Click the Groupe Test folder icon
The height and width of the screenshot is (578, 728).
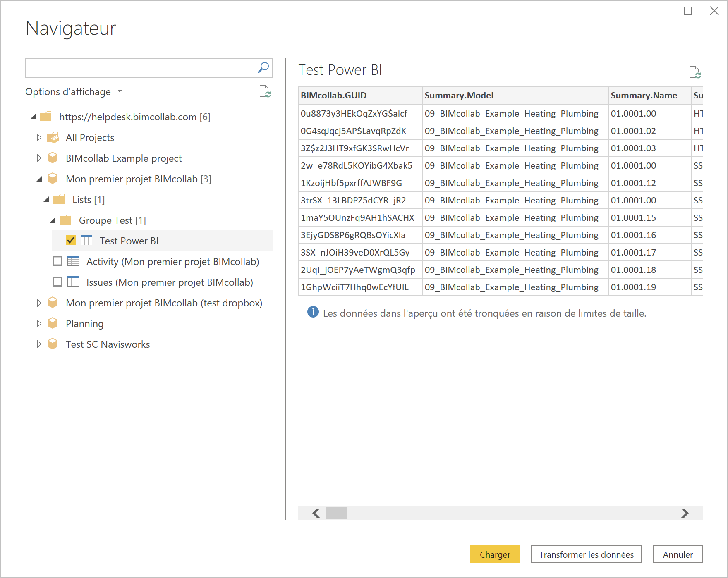66,220
